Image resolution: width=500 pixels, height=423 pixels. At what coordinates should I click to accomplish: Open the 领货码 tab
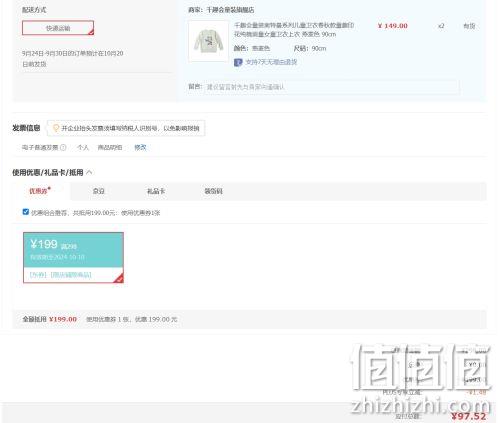pos(213,191)
